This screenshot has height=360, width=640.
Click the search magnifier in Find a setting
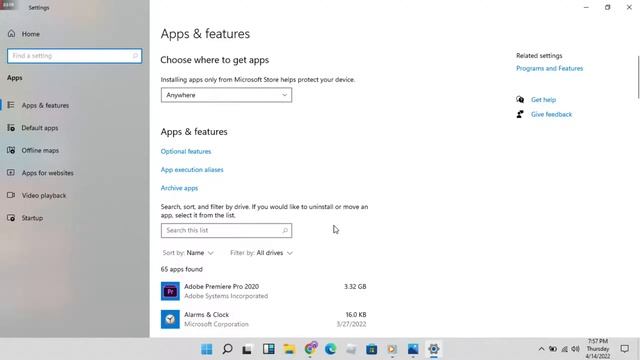click(135, 56)
